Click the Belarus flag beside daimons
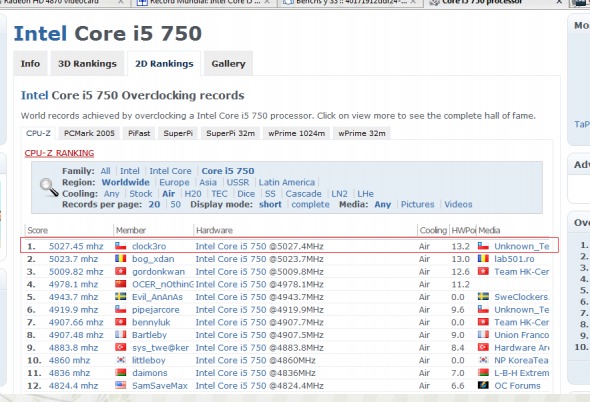590x402 pixels. click(x=120, y=373)
